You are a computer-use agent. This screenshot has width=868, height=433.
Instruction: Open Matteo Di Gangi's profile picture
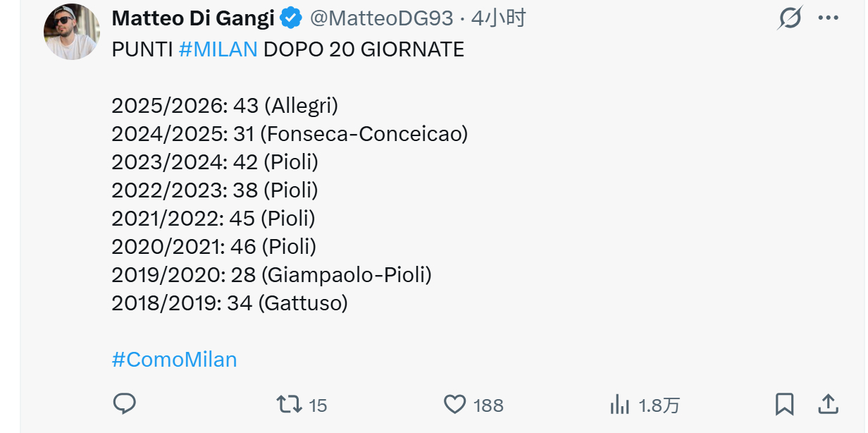[71, 32]
